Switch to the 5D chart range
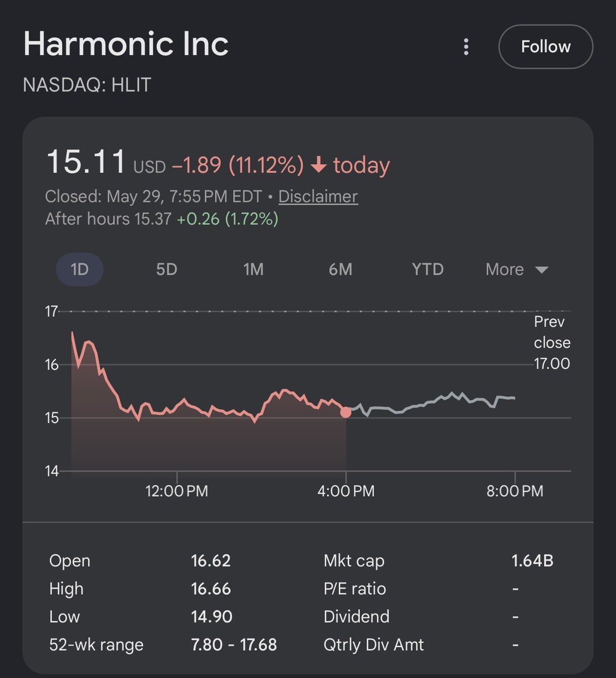 point(167,270)
